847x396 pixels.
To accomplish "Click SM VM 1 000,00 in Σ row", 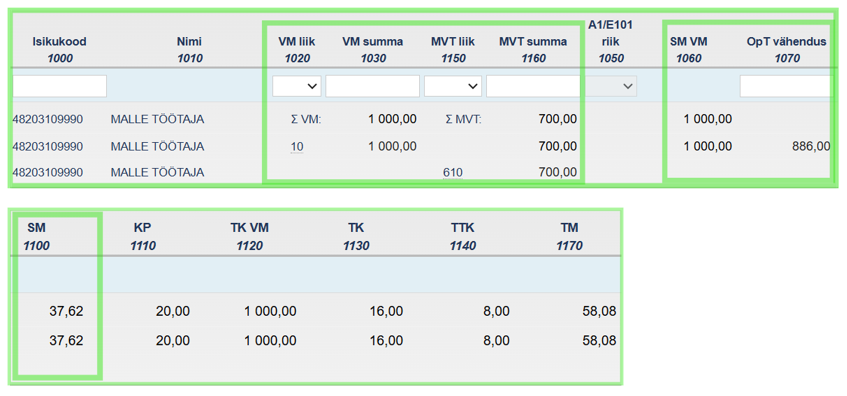I will tap(708, 119).
